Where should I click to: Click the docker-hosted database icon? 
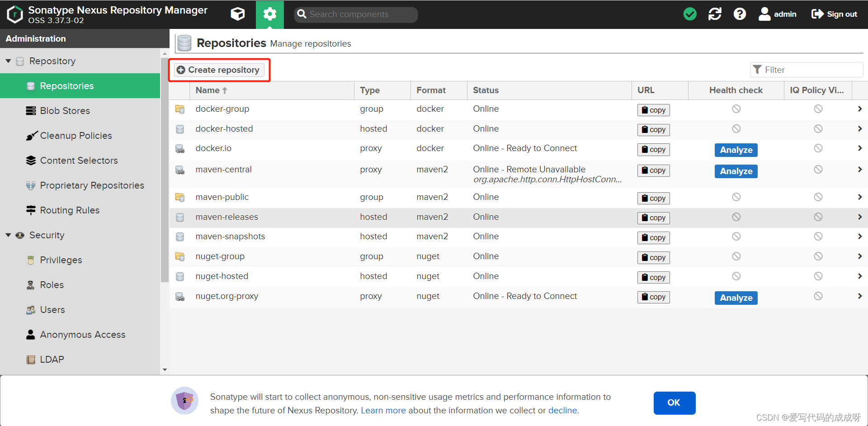(180, 129)
